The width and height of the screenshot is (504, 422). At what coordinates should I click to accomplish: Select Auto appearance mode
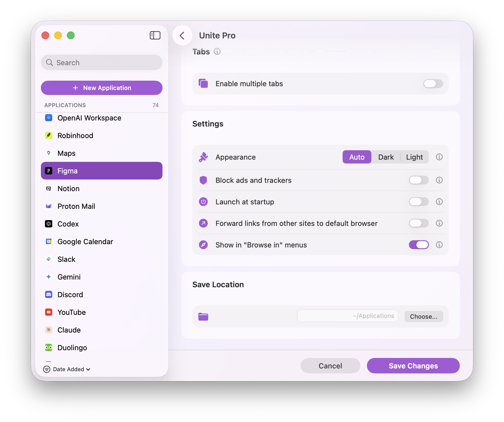tap(357, 157)
